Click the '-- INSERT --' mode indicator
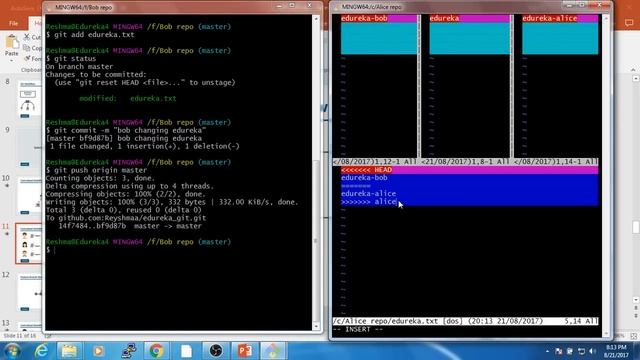Image resolution: width=640 pixels, height=360 pixels. [358, 329]
